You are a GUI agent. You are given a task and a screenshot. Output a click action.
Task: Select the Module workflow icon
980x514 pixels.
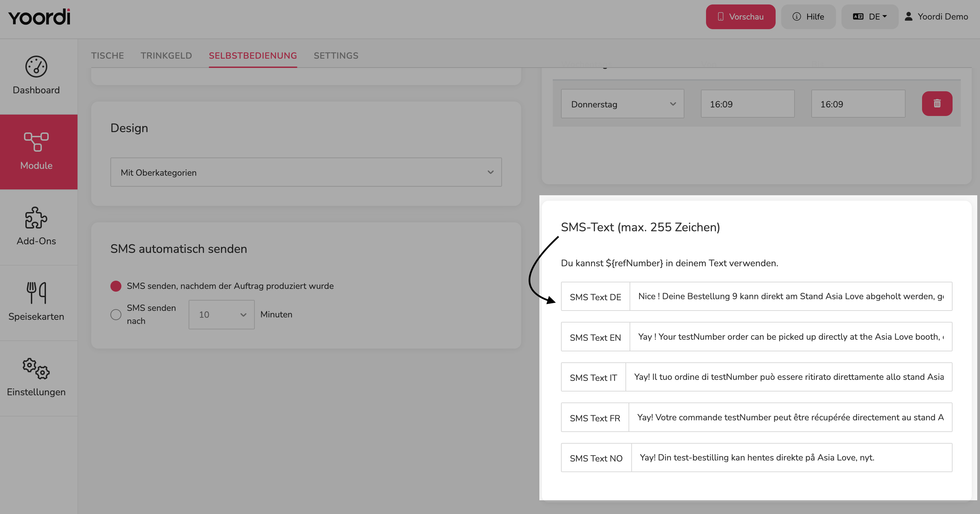[x=36, y=142]
